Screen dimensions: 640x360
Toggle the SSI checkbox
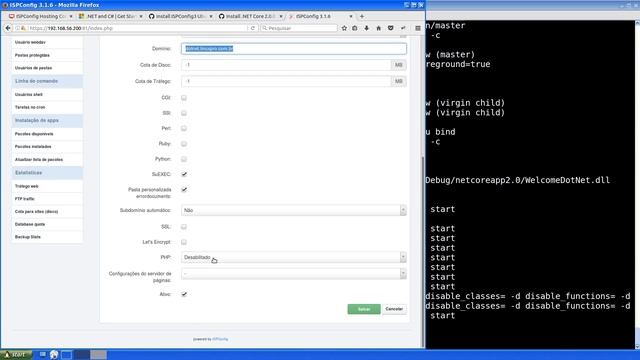(184, 113)
